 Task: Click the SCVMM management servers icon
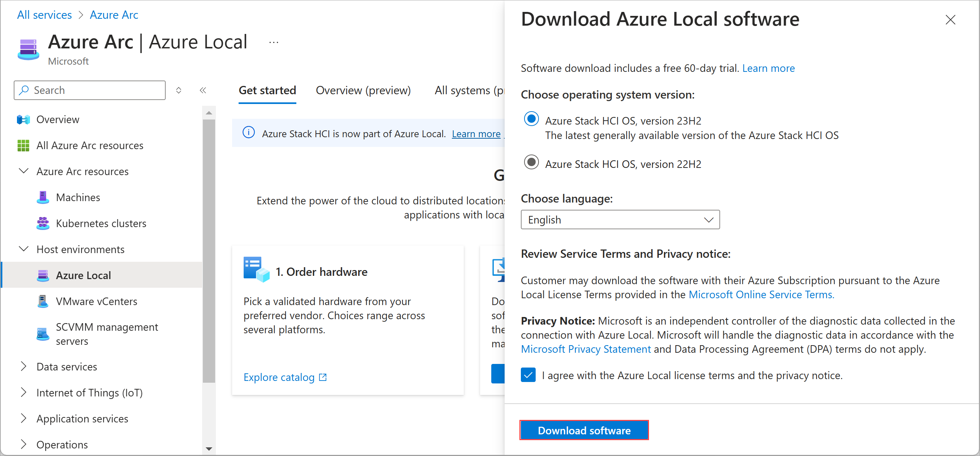click(x=43, y=334)
